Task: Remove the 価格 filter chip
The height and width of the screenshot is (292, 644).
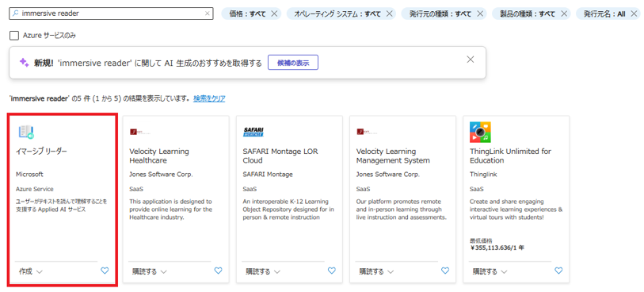Action: [274, 13]
